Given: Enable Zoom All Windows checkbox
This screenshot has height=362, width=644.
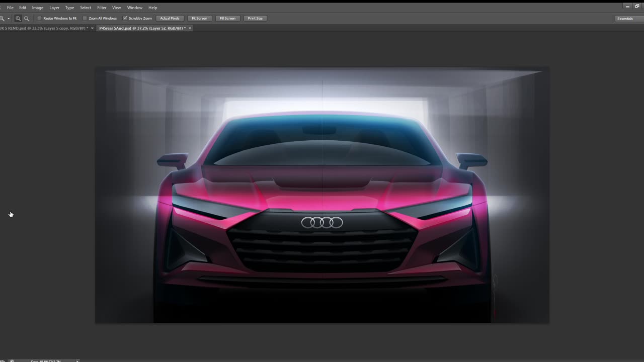Looking at the screenshot, I should point(85,18).
